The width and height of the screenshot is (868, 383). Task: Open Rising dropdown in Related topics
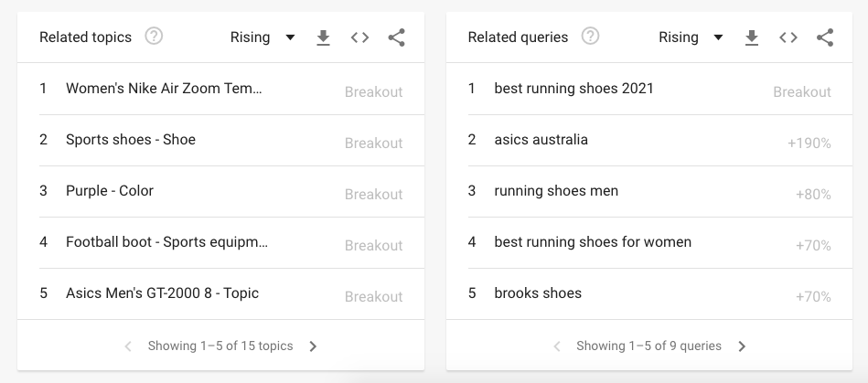pos(263,37)
